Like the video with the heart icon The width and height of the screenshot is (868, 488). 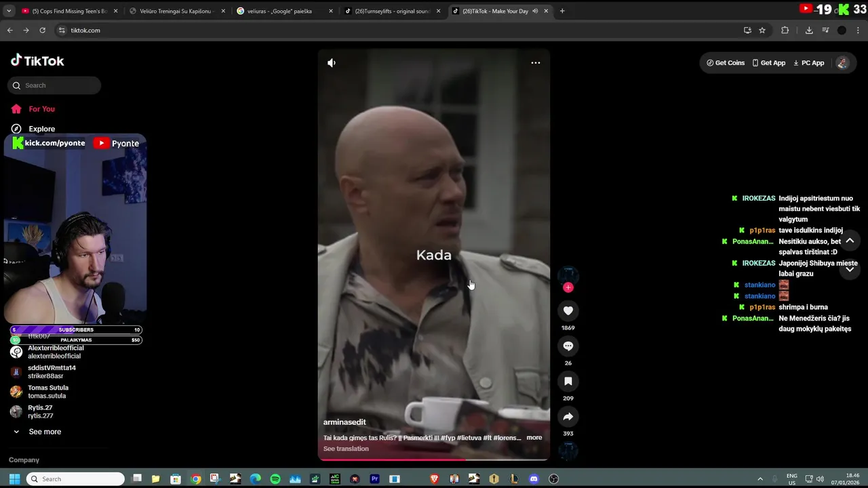point(568,311)
